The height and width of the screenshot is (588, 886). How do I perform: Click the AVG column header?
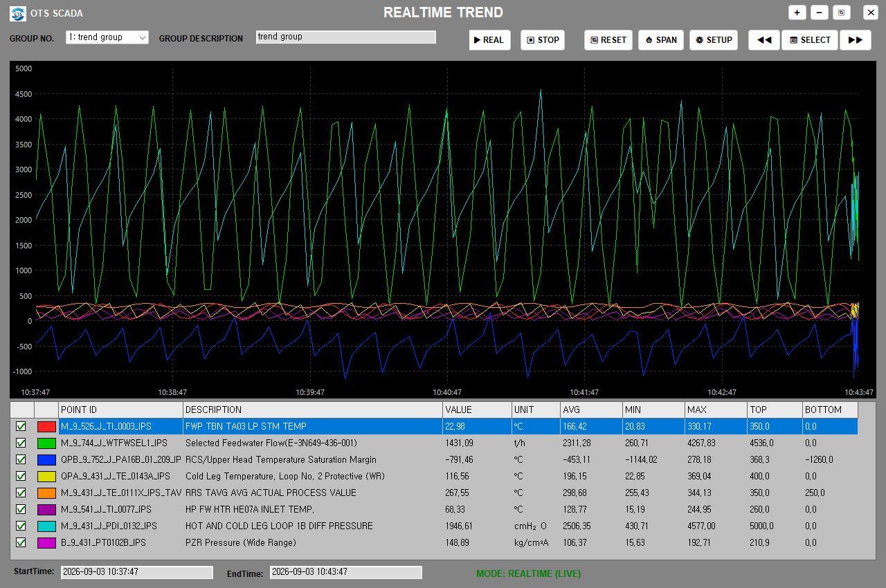pos(592,410)
